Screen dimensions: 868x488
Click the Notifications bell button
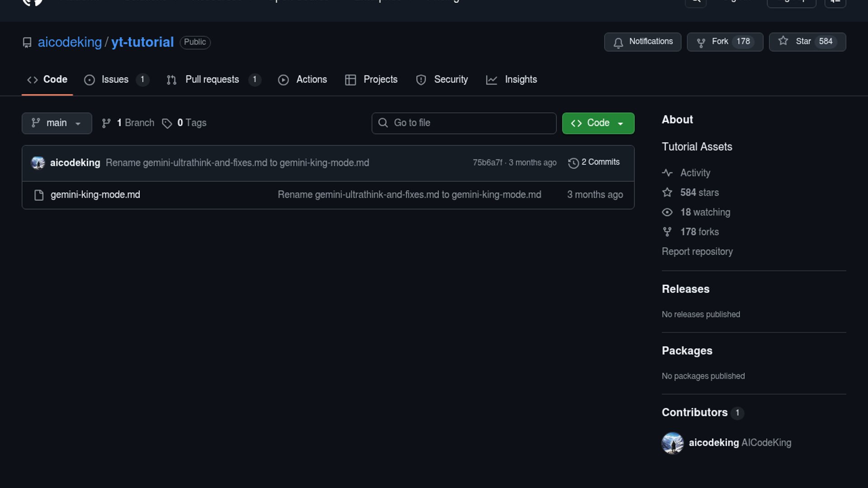tap(642, 42)
